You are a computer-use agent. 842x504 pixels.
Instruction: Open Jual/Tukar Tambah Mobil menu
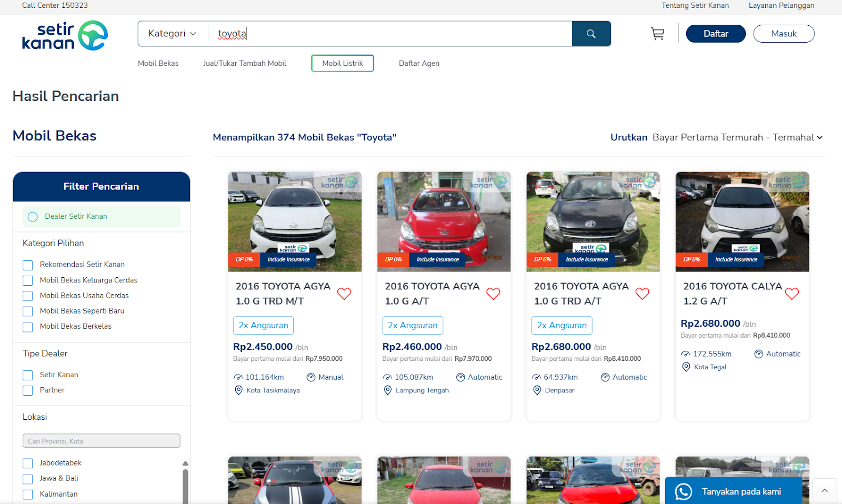245,63
